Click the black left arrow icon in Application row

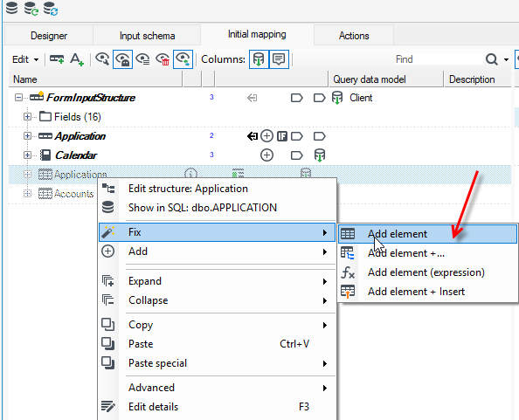point(253,136)
